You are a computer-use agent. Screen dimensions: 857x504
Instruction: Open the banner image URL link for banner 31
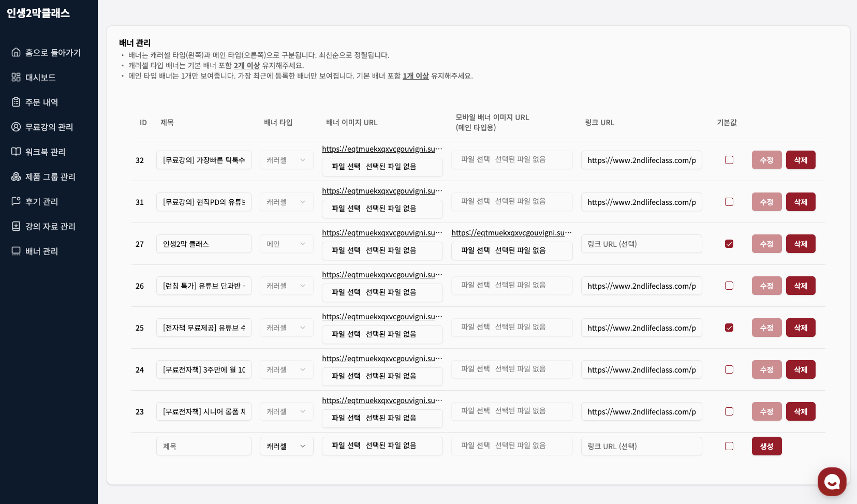tap(381, 191)
